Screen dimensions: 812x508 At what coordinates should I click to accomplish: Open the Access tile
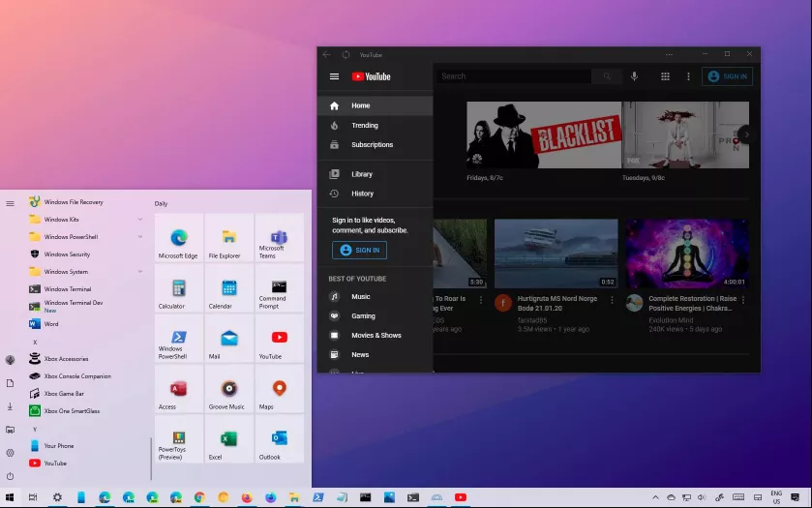[179, 388]
